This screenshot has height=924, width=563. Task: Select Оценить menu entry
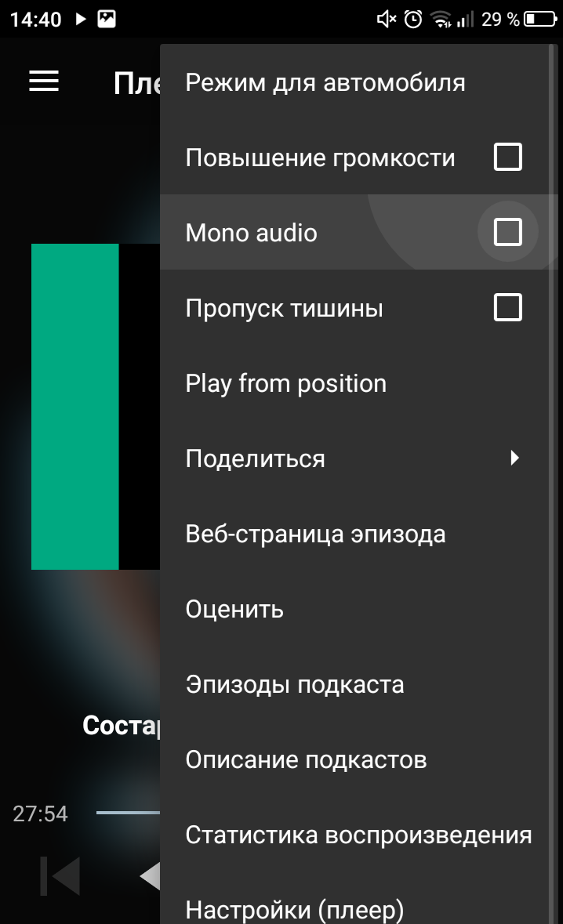(358, 609)
